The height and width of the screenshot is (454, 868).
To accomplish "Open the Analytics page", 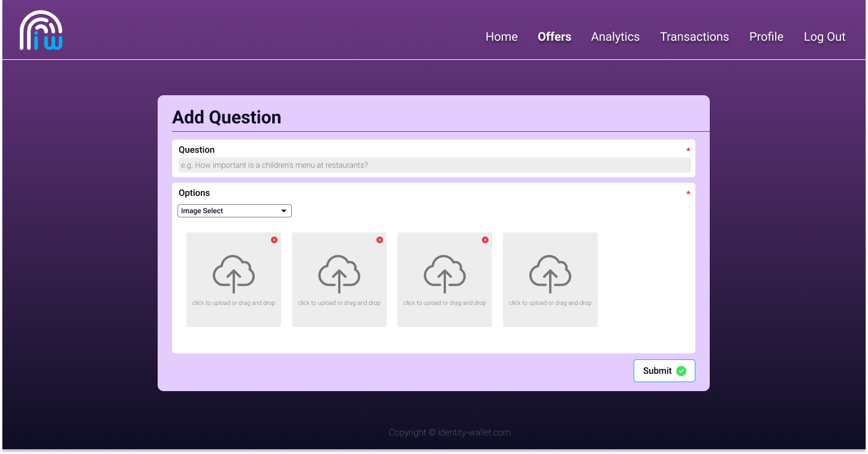I will pos(616,37).
